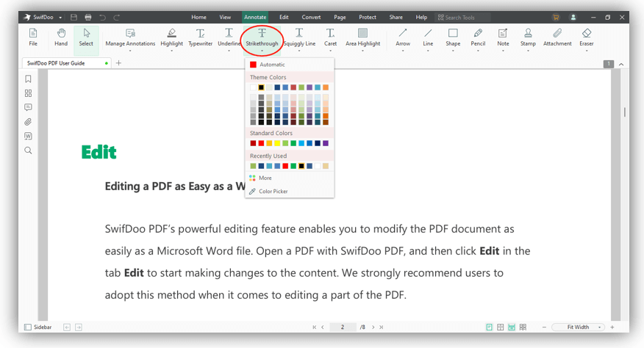
Task: Click the print icon in title bar
Action: 88,17
